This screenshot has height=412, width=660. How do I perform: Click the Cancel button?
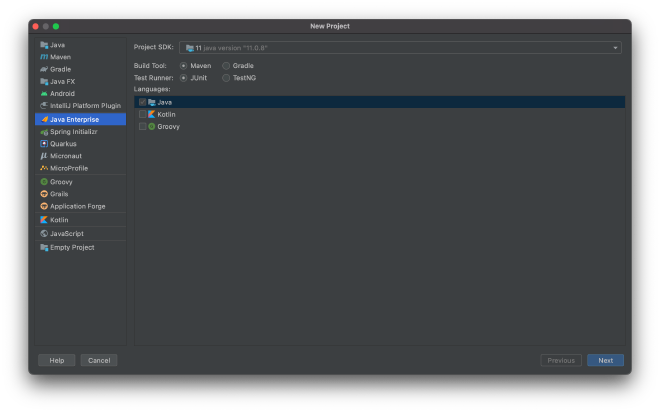pos(99,360)
